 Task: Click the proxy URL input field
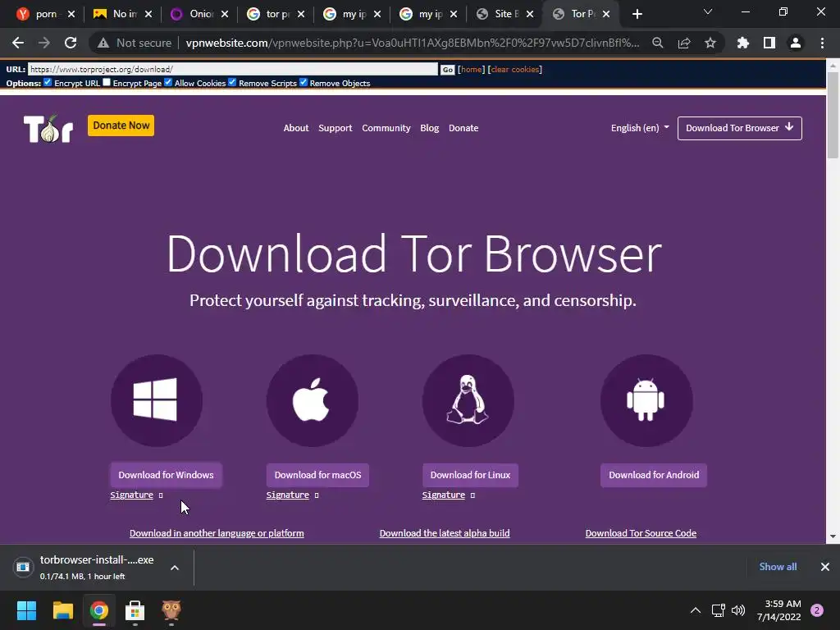[x=233, y=69]
